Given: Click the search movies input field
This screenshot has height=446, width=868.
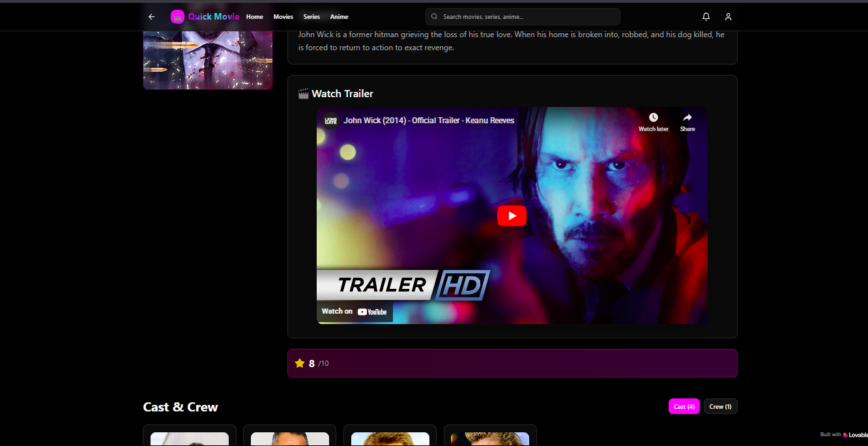Looking at the screenshot, I should [521, 16].
